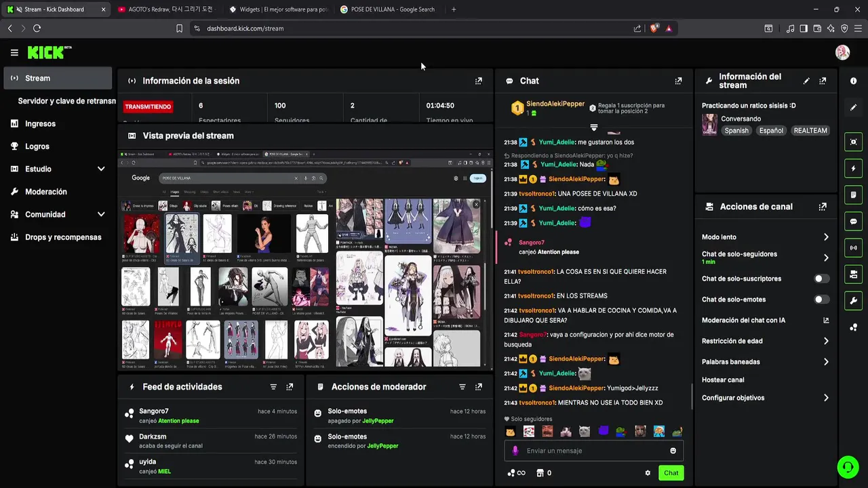Switch to POSE DE VILLANA Google Search tab
This screenshot has height=488, width=868.
[389, 9]
